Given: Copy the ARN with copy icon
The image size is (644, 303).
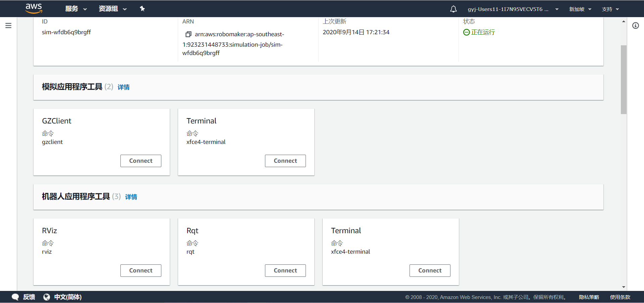Looking at the screenshot, I should [189, 34].
